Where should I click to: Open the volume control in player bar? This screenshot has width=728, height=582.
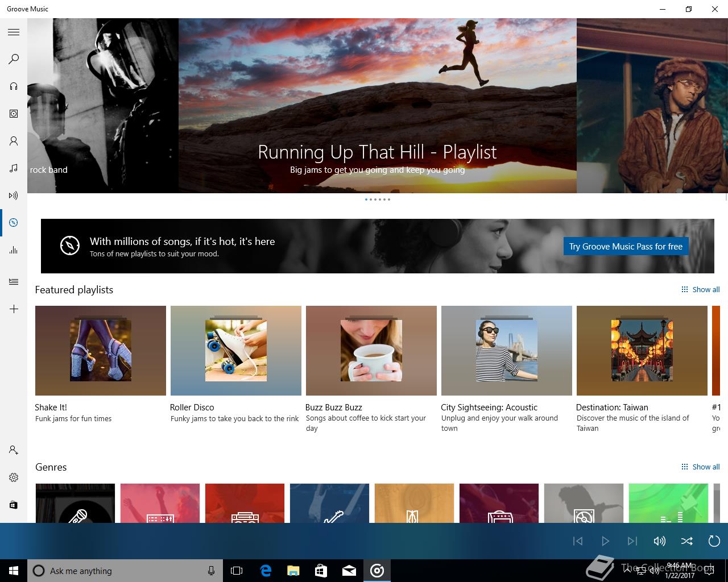tap(660, 541)
